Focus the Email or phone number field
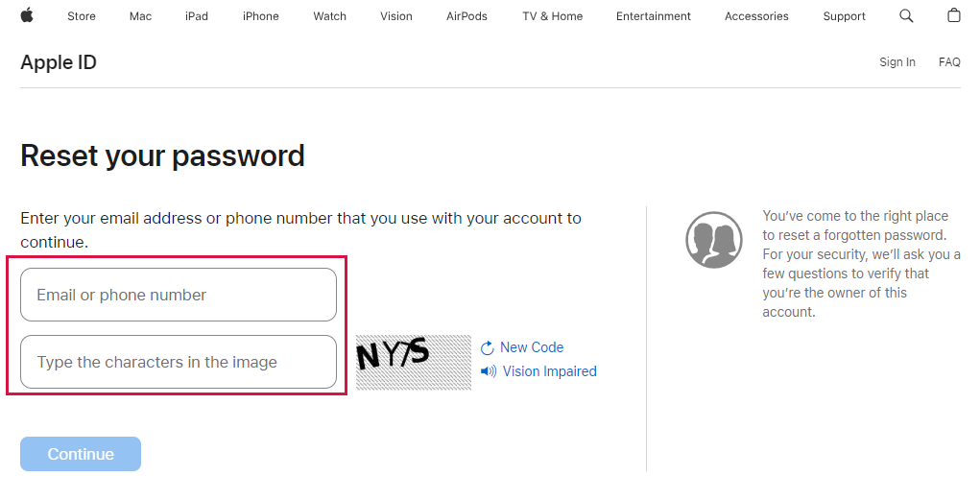The image size is (980, 500). (179, 295)
